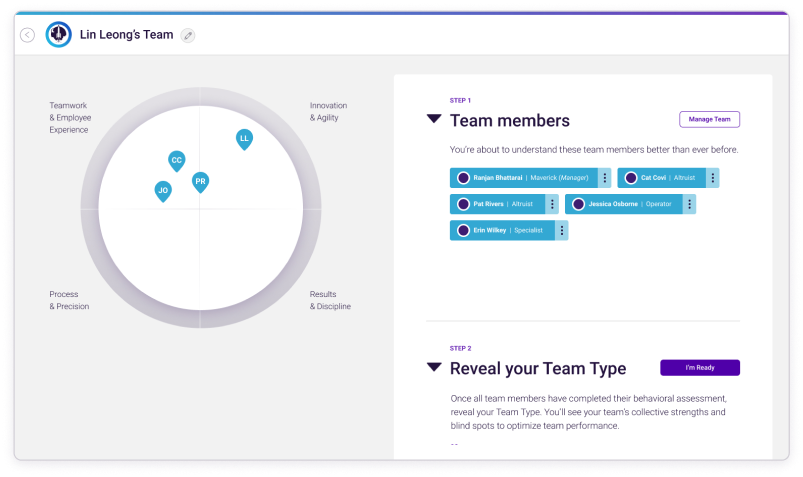Click the Teamwork & Employee Experience label
Image resolution: width=803 pixels, height=477 pixels.
point(70,118)
